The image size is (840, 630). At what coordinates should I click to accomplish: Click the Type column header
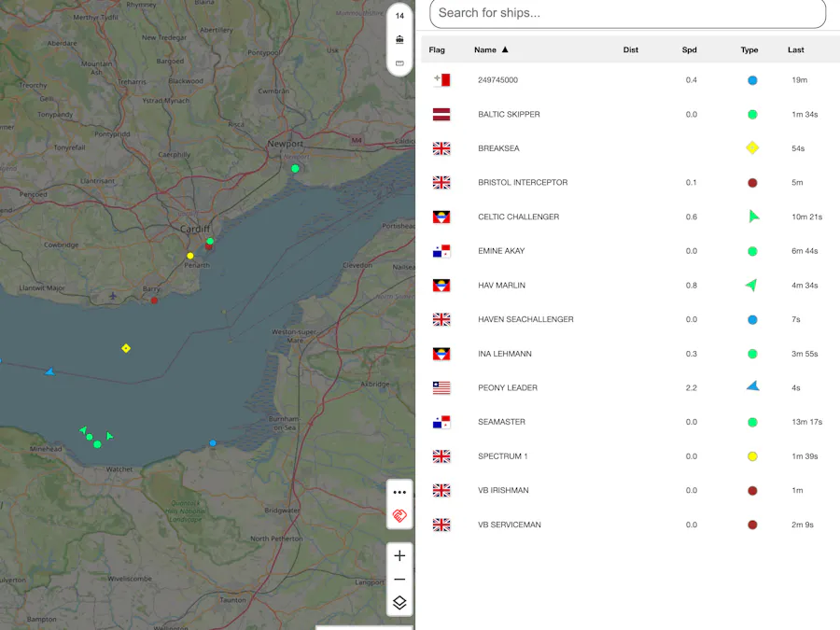[x=749, y=49]
